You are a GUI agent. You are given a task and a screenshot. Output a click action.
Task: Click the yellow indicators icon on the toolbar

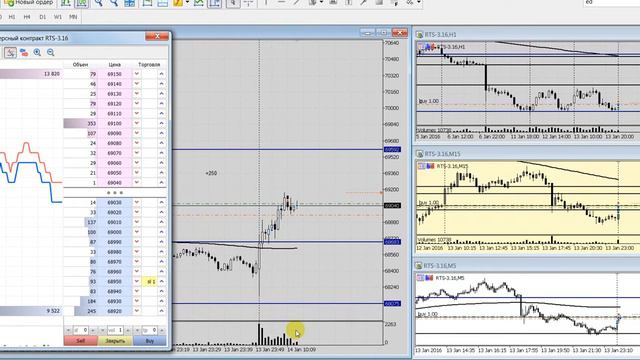(178, 3)
